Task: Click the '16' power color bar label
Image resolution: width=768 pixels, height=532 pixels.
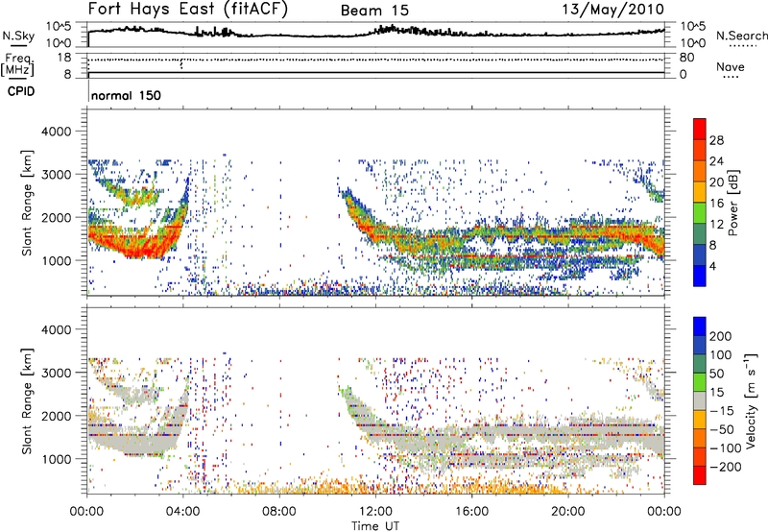Action: pyautogui.click(x=716, y=204)
